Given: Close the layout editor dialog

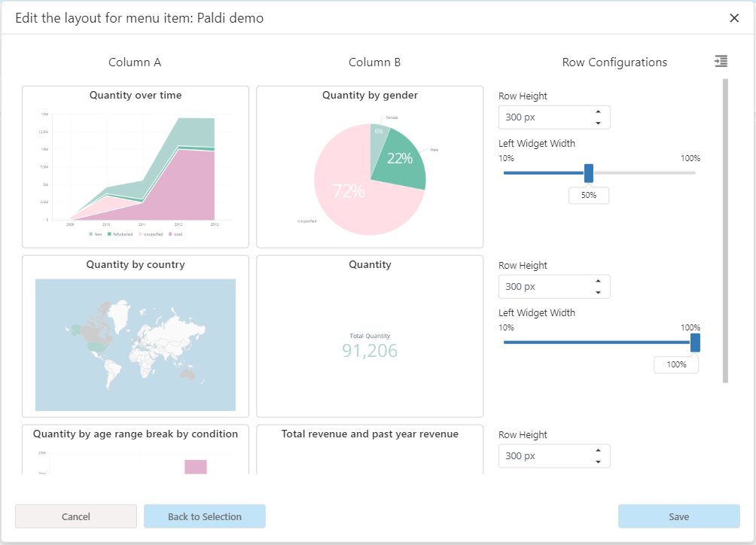Looking at the screenshot, I should click(734, 18).
